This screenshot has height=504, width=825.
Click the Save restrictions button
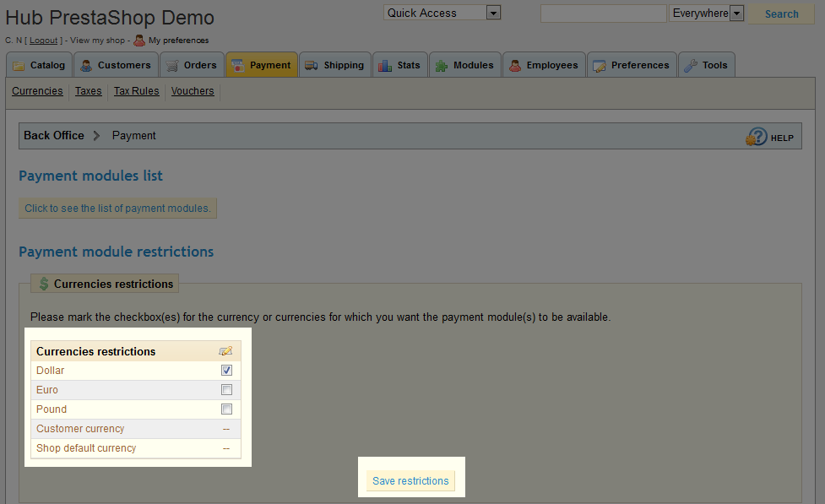[x=410, y=481]
